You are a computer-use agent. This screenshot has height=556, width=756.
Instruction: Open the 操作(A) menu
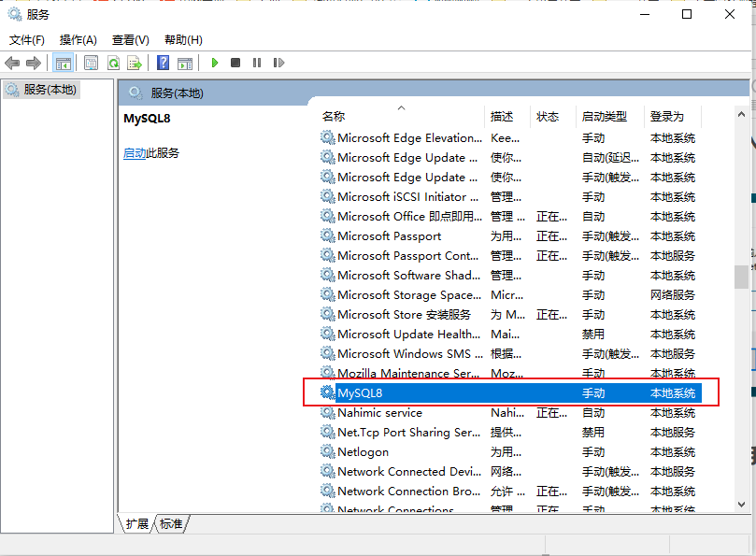point(78,39)
